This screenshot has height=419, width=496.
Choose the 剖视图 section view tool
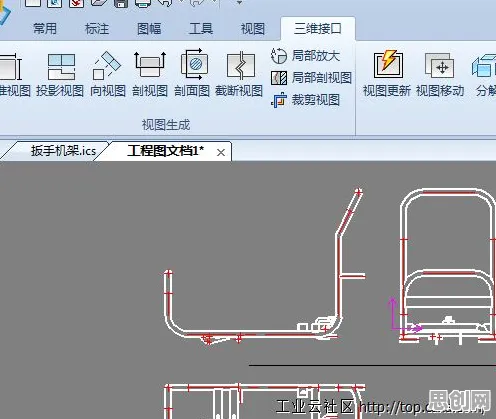(150, 74)
